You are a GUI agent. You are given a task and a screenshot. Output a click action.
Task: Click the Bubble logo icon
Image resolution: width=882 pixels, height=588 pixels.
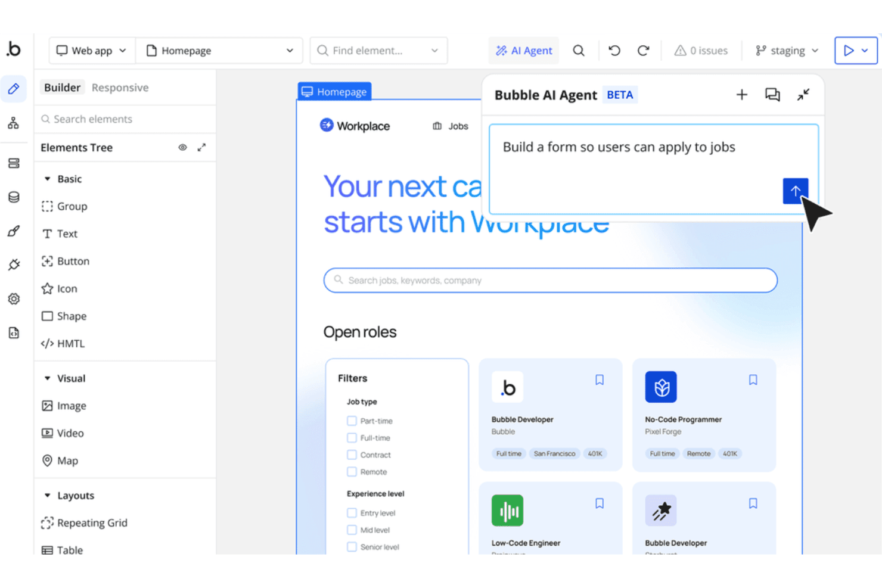pos(14,49)
